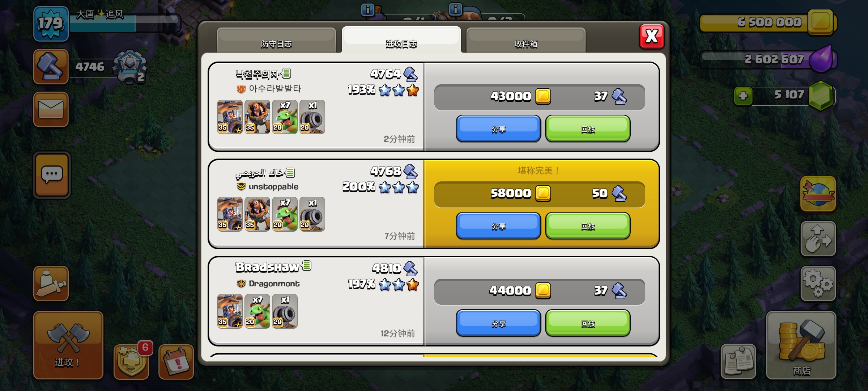Open the shield badge with 6 notifications

tap(132, 362)
